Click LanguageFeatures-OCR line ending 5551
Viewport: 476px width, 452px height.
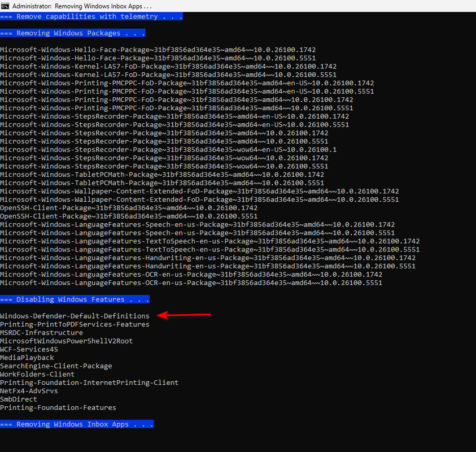tap(191, 283)
